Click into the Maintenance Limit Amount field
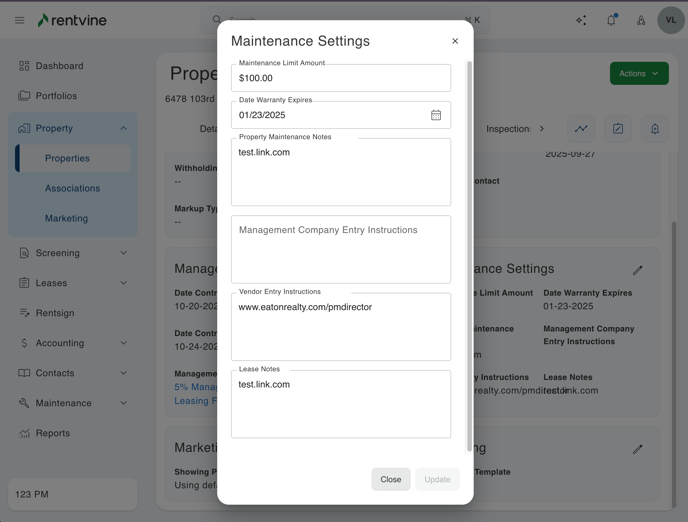This screenshot has height=522, width=688. (340, 78)
